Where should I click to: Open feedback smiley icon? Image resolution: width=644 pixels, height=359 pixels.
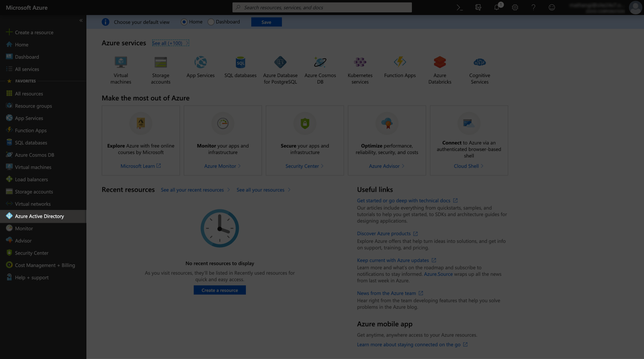pos(552,7)
